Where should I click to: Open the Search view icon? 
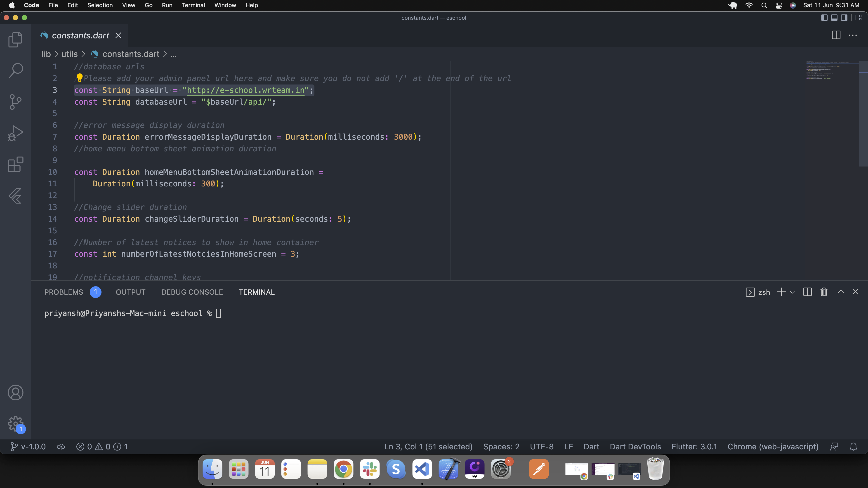[16, 71]
